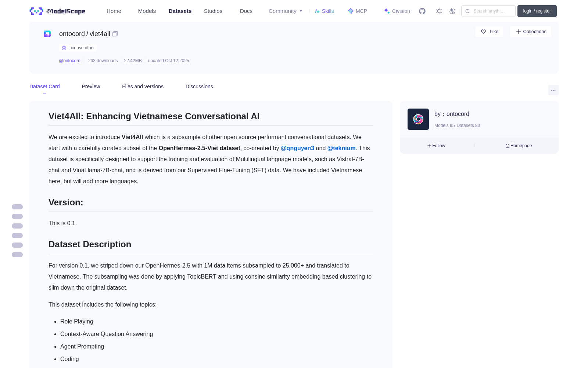Toggle the light/dark theme sun icon
Screen dimensions: 588x368
point(439,11)
